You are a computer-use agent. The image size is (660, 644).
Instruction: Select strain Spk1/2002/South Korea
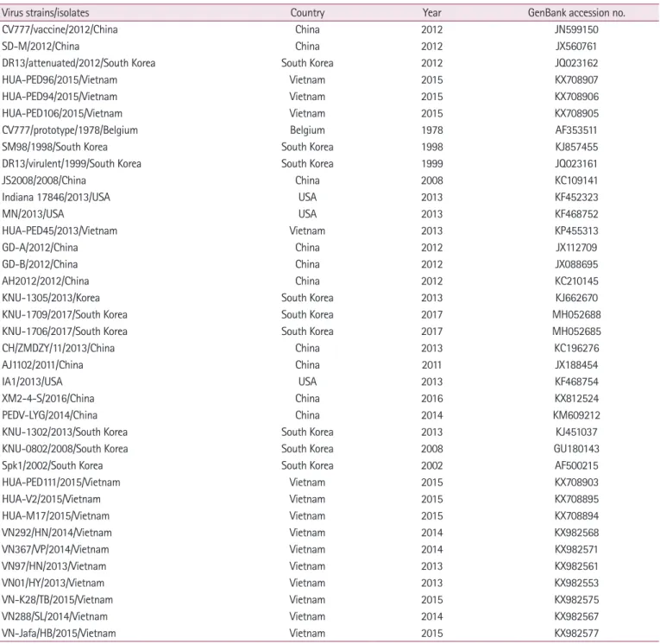(x=52, y=466)
